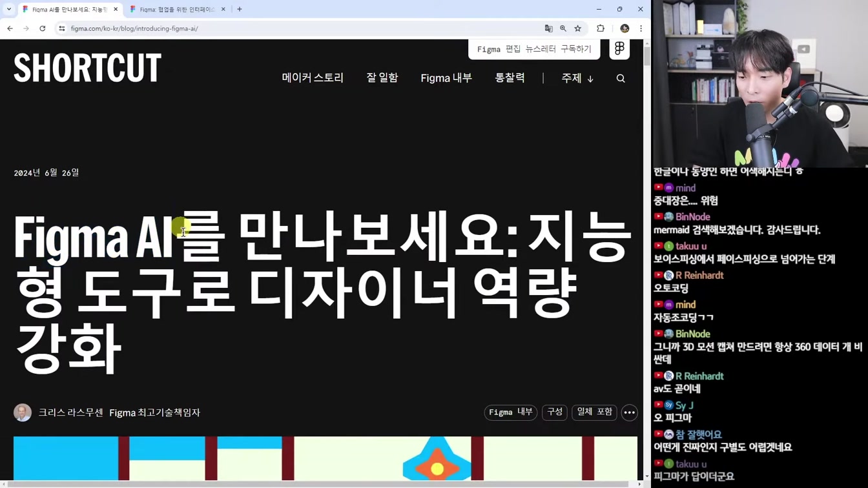The height and width of the screenshot is (488, 868).
Task: Click the author avatar photo
Action: pyautogui.click(x=23, y=412)
